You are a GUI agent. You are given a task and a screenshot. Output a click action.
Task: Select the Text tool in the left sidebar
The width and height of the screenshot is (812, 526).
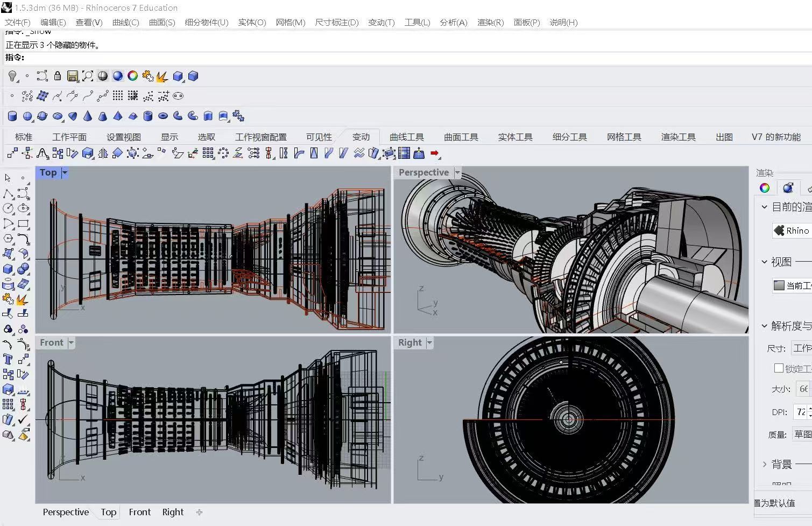pos(8,359)
